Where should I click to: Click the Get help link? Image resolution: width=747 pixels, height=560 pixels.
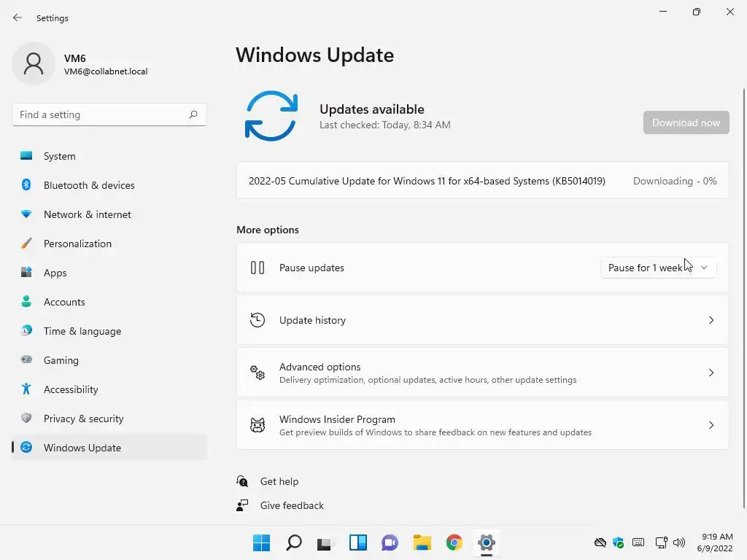pyautogui.click(x=279, y=481)
